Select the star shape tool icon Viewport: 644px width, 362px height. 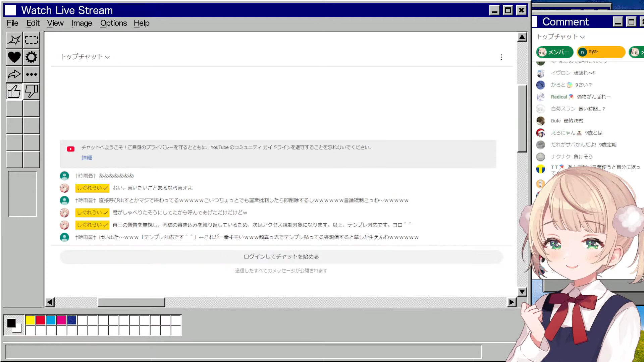[x=14, y=40]
